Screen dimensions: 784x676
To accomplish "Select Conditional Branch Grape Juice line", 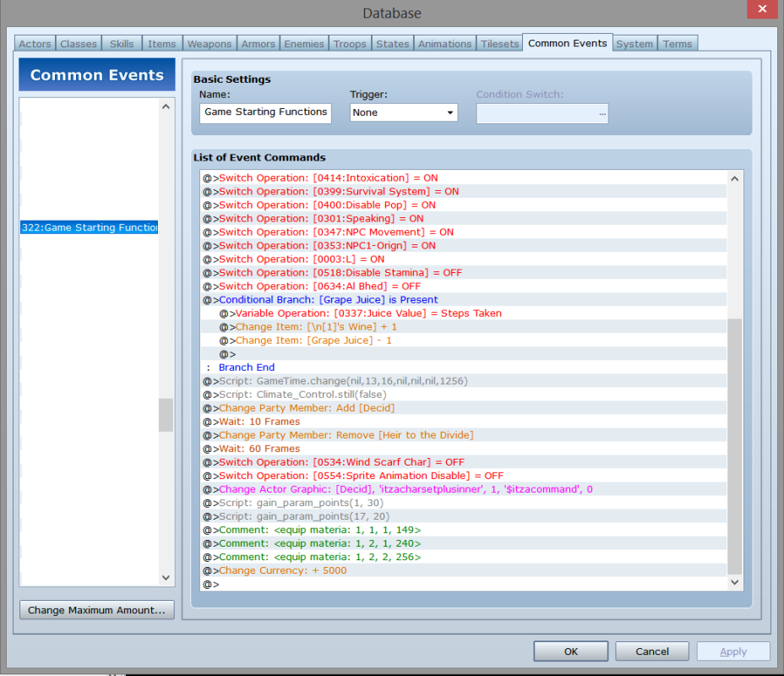I will (x=464, y=299).
